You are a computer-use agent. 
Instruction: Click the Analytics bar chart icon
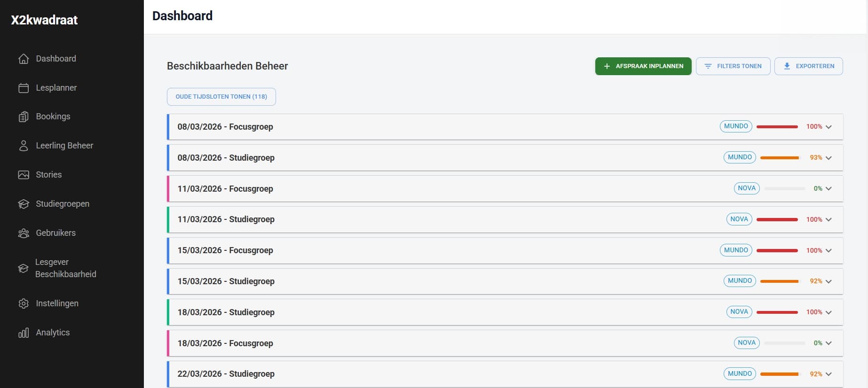[x=24, y=333]
